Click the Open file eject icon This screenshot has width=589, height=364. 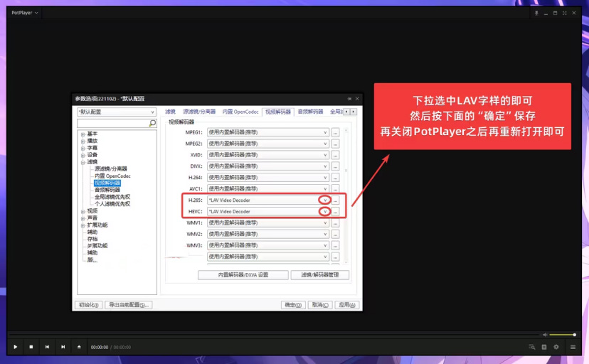79,347
